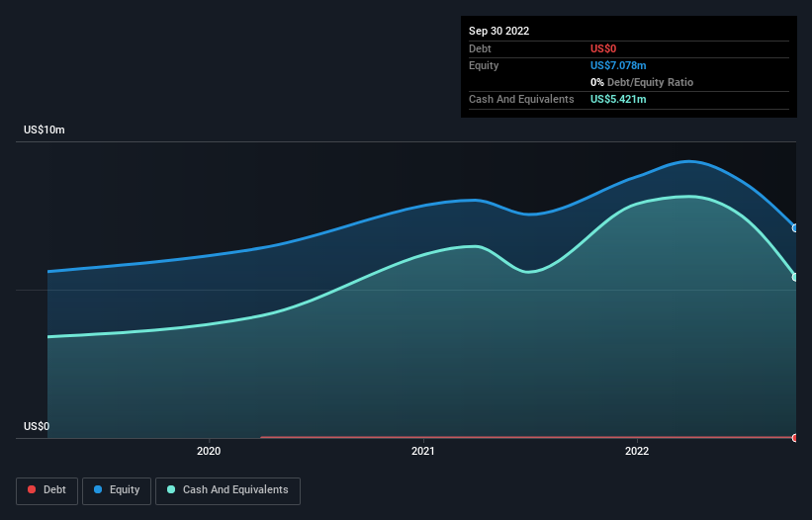Click the Equity label in tooltip
The image size is (812, 520).
click(x=484, y=65)
